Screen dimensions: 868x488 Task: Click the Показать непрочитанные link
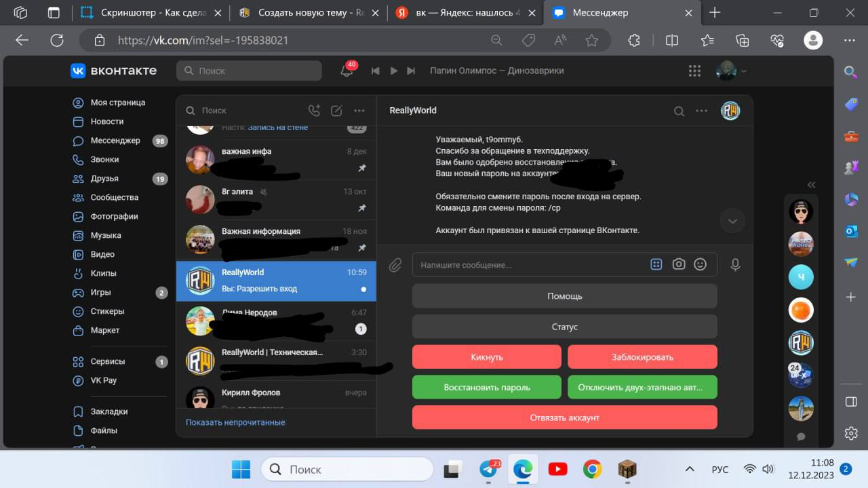pyautogui.click(x=235, y=422)
